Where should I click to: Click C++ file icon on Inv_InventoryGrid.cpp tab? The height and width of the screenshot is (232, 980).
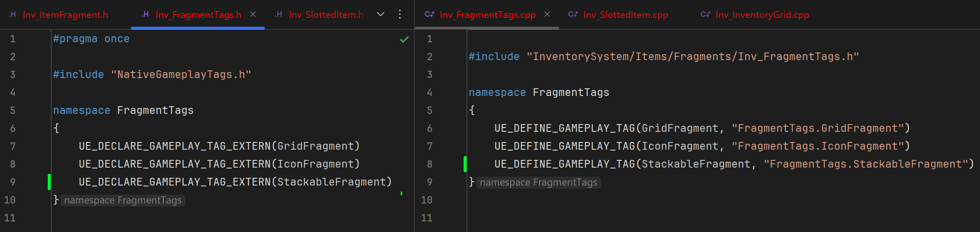[705, 14]
